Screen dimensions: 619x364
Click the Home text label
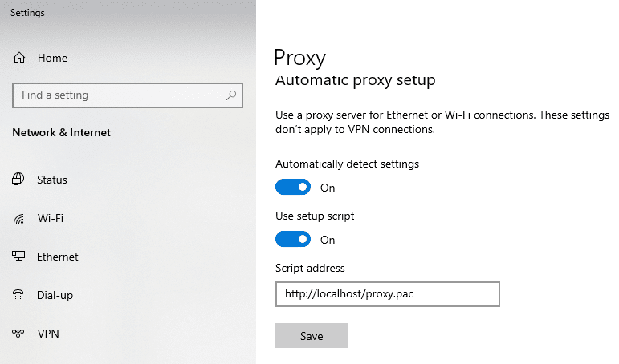pos(52,58)
